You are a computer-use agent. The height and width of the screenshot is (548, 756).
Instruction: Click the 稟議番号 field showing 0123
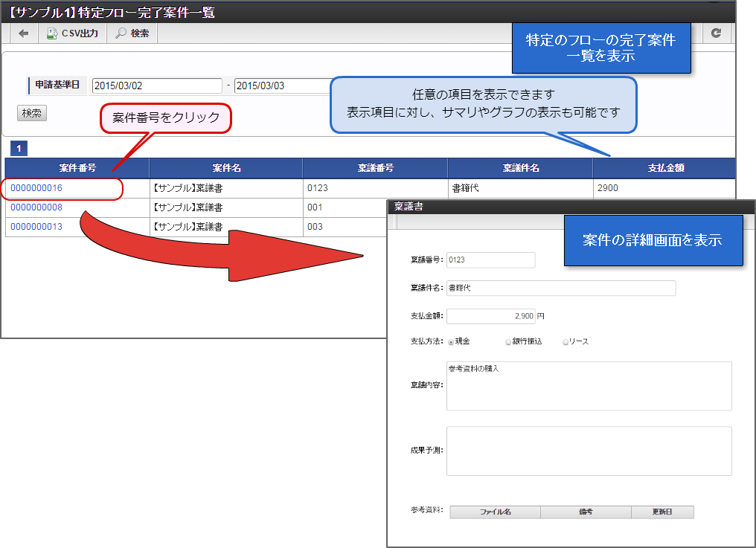(x=490, y=260)
